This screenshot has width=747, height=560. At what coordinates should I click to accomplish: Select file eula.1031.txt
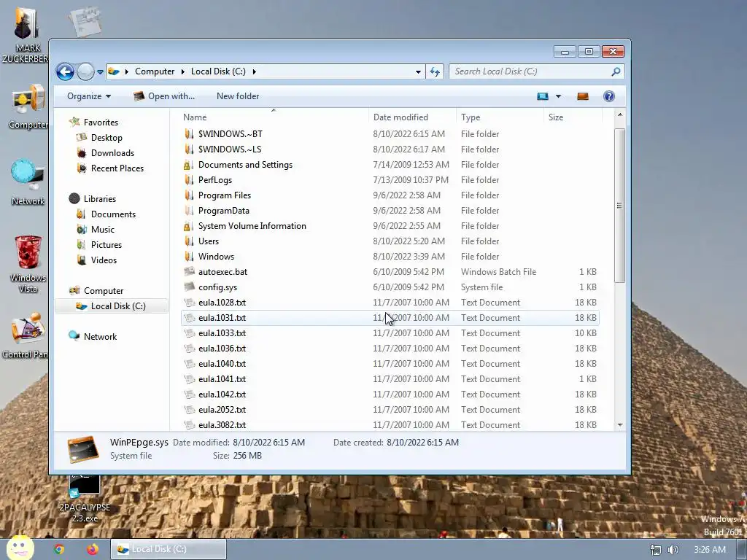point(390,318)
